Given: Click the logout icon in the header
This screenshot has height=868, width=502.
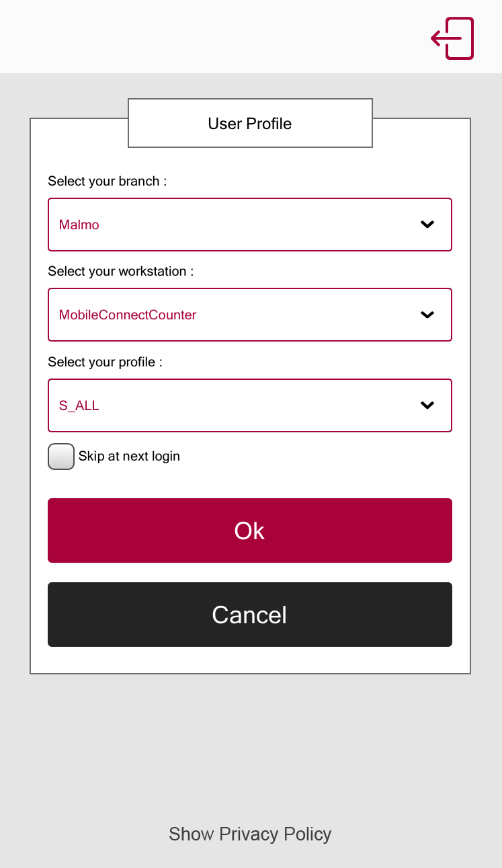Looking at the screenshot, I should click(453, 38).
